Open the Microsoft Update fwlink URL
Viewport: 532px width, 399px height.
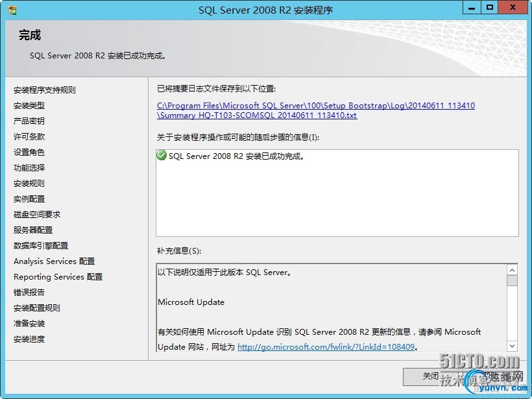[x=326, y=346]
